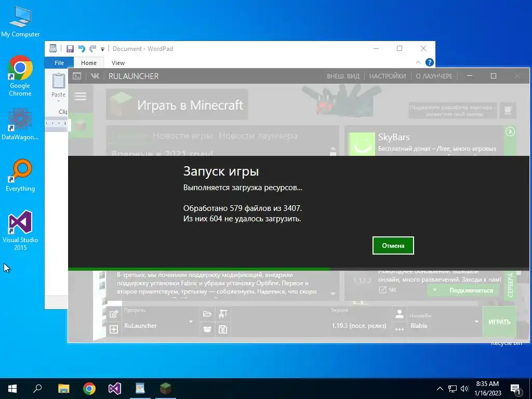532x399 pixels.
Task: Open Windows Start menu
Action: pyautogui.click(x=12, y=389)
